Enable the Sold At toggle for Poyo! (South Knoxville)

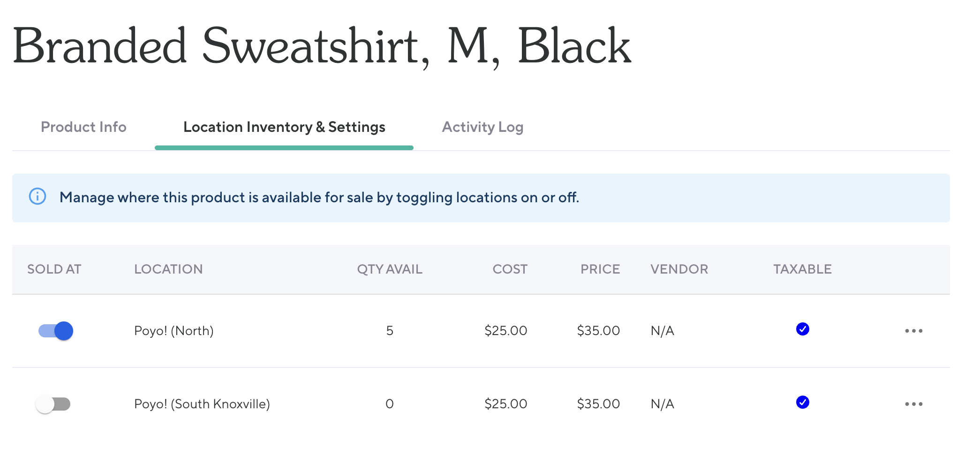(53, 404)
